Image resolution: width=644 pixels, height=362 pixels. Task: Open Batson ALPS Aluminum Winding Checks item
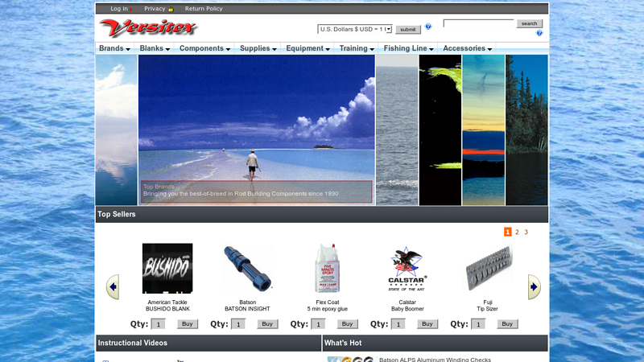435,360
